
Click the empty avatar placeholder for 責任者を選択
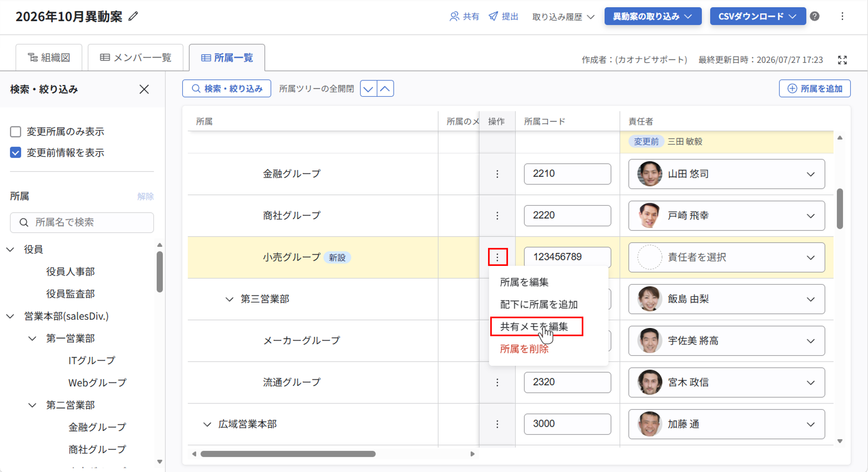pos(649,257)
